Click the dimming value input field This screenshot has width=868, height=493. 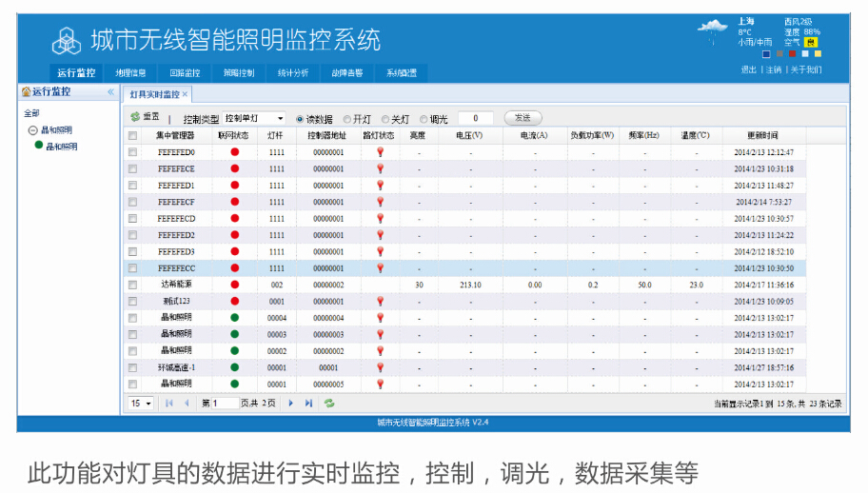coord(476,118)
